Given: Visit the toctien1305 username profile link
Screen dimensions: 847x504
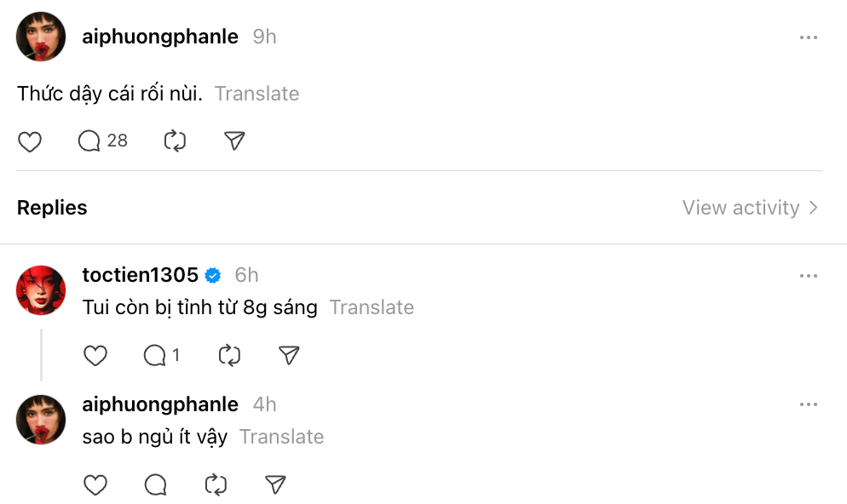Looking at the screenshot, I should coord(140,275).
